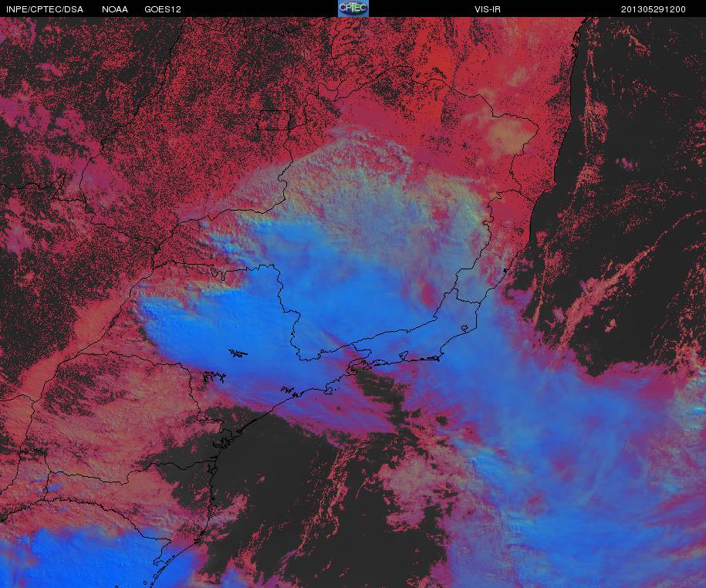Select the INPE/CPTEC/DSA header text
706x588 pixels.
[45, 9]
